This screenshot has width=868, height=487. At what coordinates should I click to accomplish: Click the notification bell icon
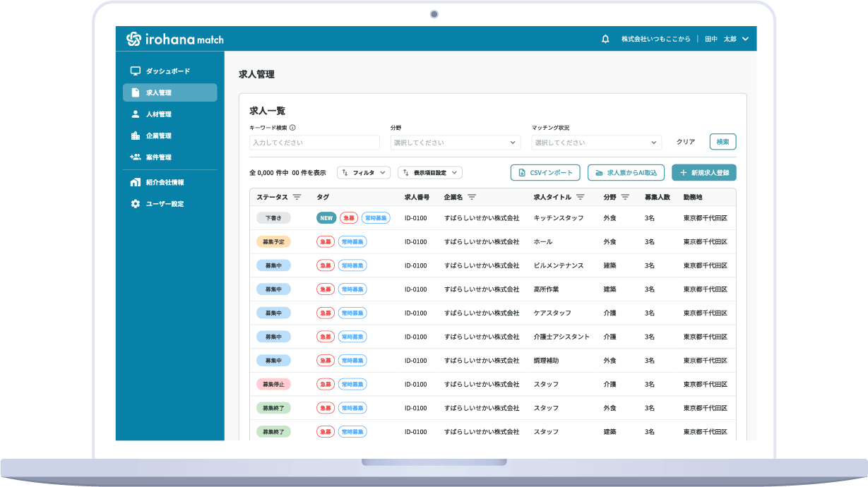[x=605, y=40]
